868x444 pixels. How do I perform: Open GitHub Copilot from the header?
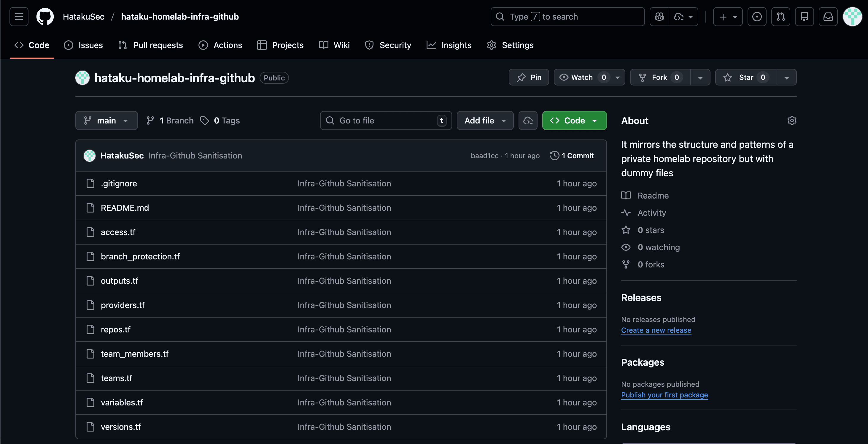(659, 17)
